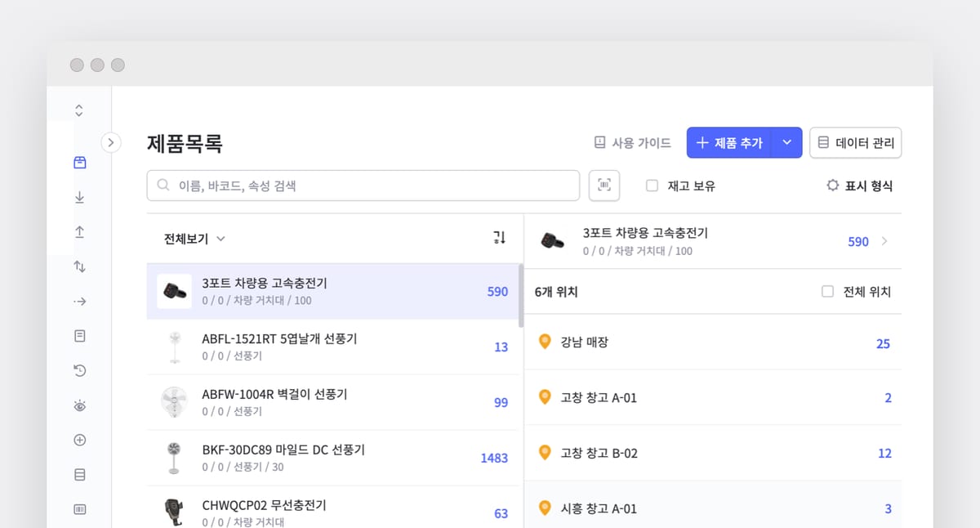
Task: Click the 데이터 관리 button
Action: (x=855, y=143)
